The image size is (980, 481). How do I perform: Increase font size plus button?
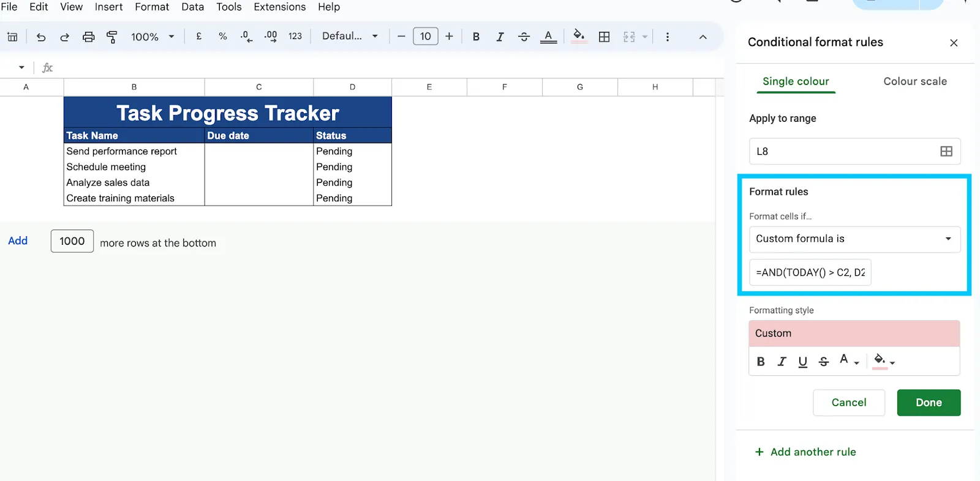click(x=449, y=36)
